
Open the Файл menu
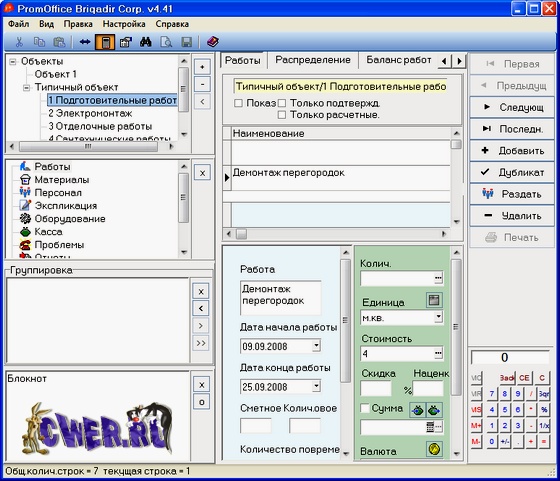pos(19,24)
